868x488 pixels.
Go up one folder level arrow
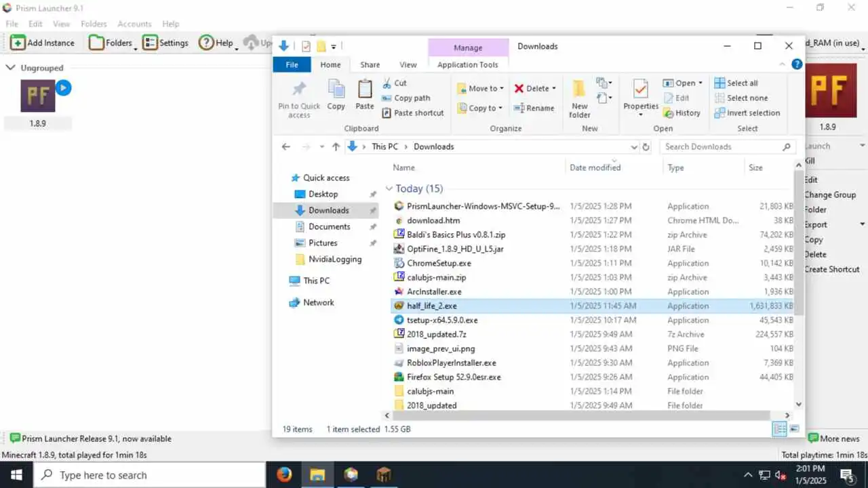pyautogui.click(x=336, y=146)
